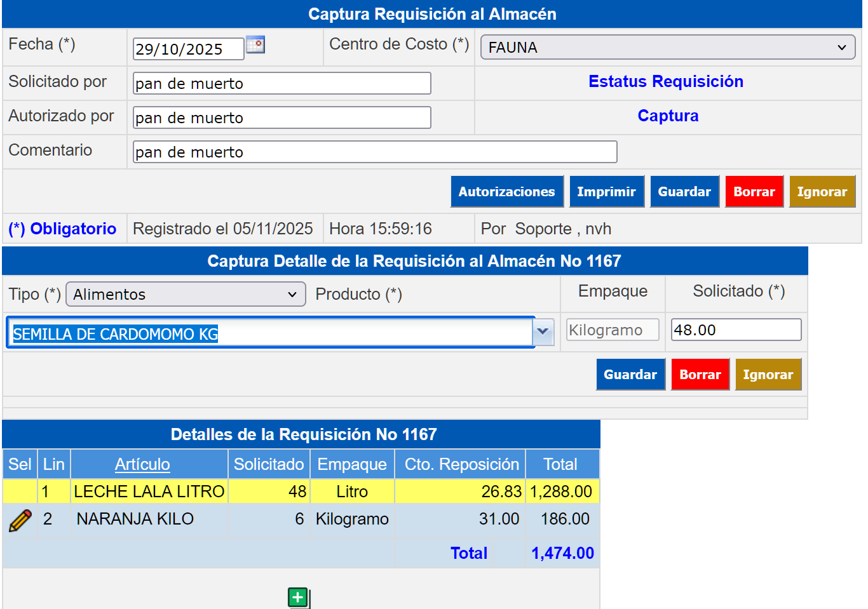
Task: Save the detail line with Guardar
Action: point(630,375)
